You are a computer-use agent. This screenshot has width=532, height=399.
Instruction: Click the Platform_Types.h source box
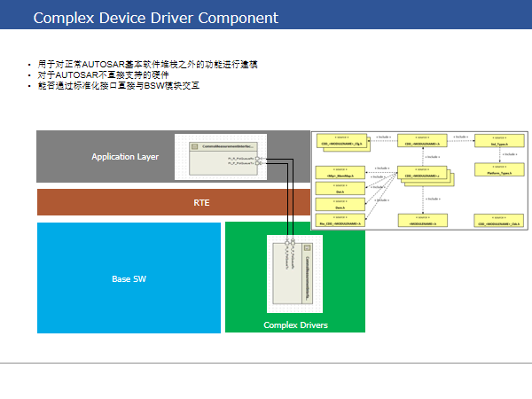[x=499, y=169]
